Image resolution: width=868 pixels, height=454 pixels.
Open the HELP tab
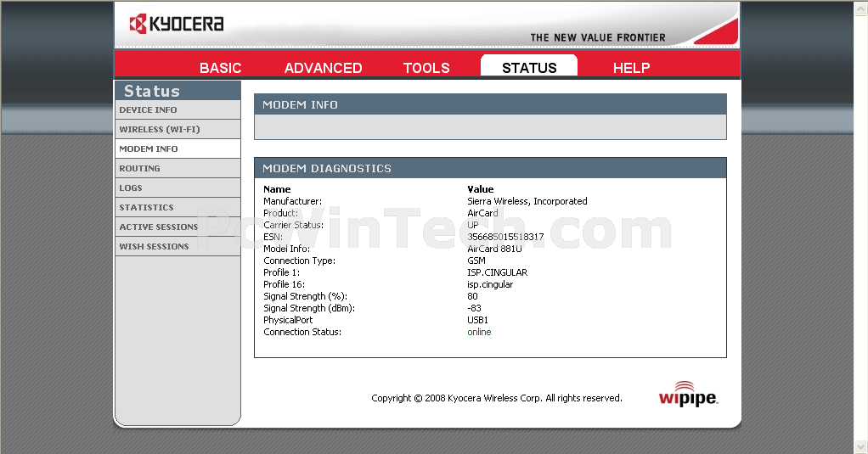click(x=631, y=68)
